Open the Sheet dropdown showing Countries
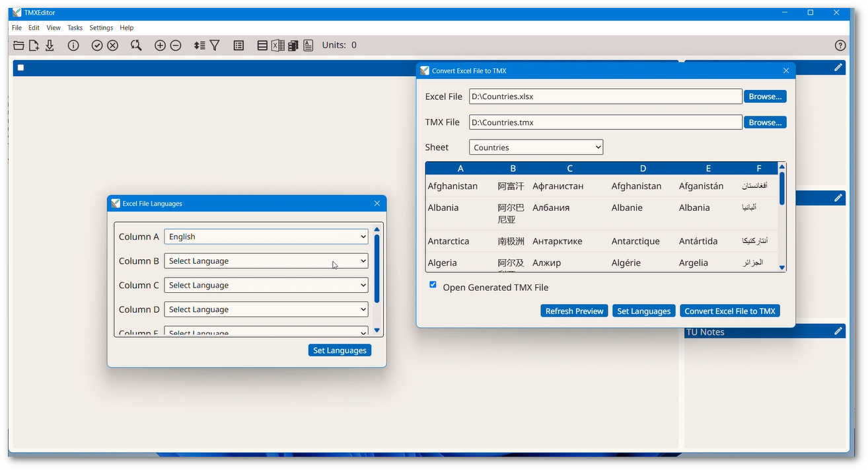 coord(536,147)
